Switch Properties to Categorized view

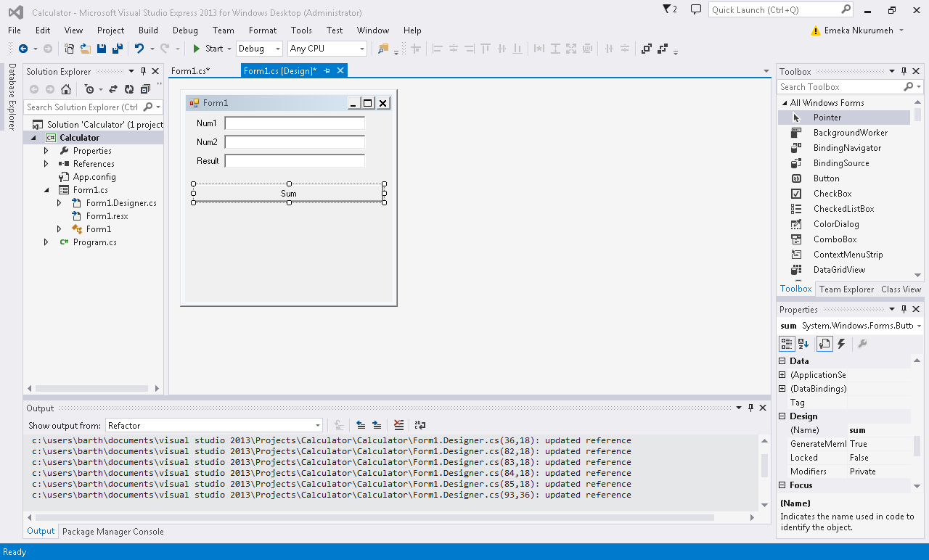787,344
